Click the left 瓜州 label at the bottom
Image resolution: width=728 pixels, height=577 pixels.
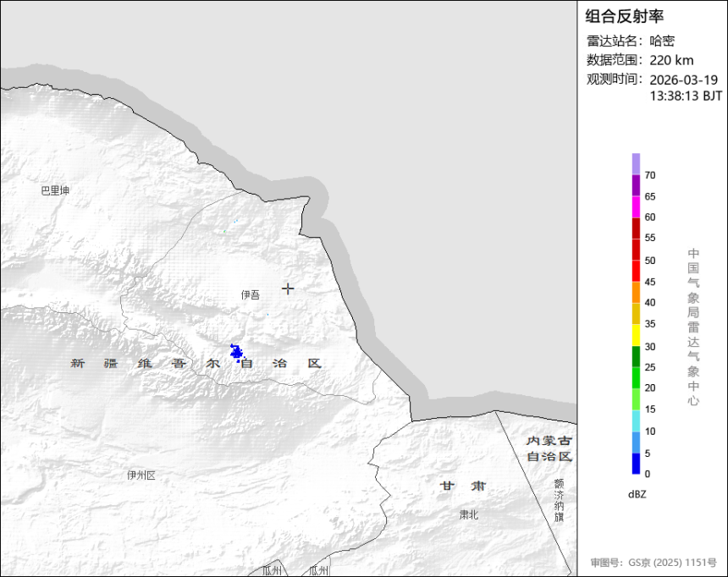coord(272,570)
